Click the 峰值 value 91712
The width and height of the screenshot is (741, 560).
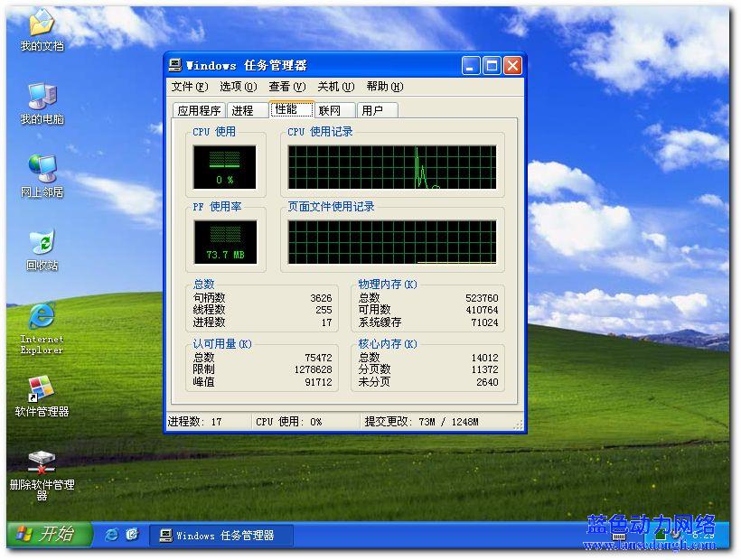coord(318,382)
